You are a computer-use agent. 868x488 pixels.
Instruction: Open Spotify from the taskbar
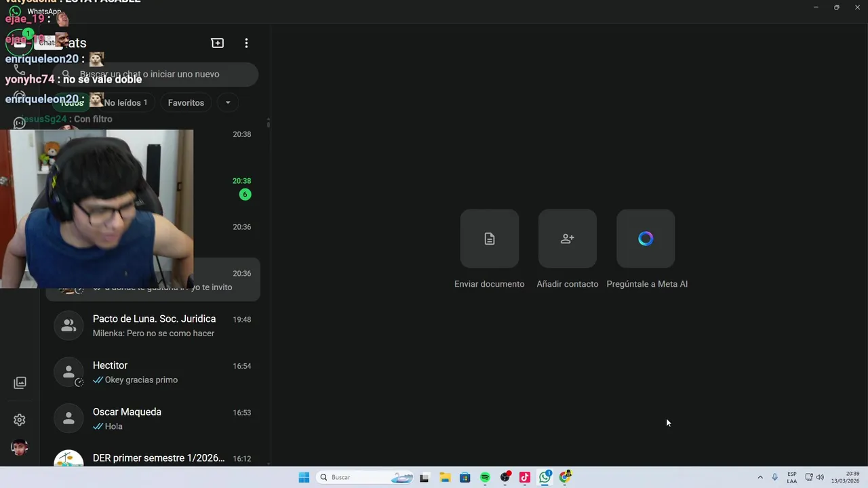[485, 477]
